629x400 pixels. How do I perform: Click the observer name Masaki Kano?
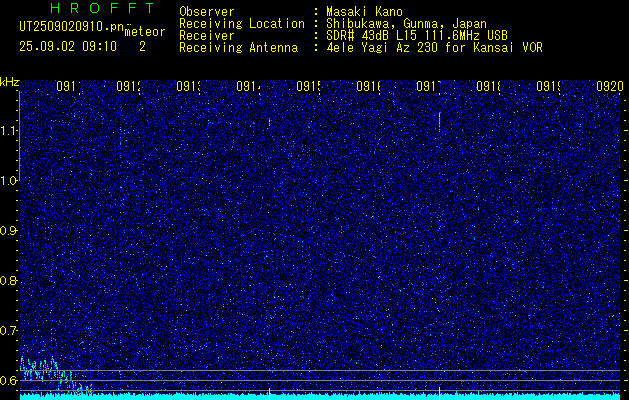(364, 12)
